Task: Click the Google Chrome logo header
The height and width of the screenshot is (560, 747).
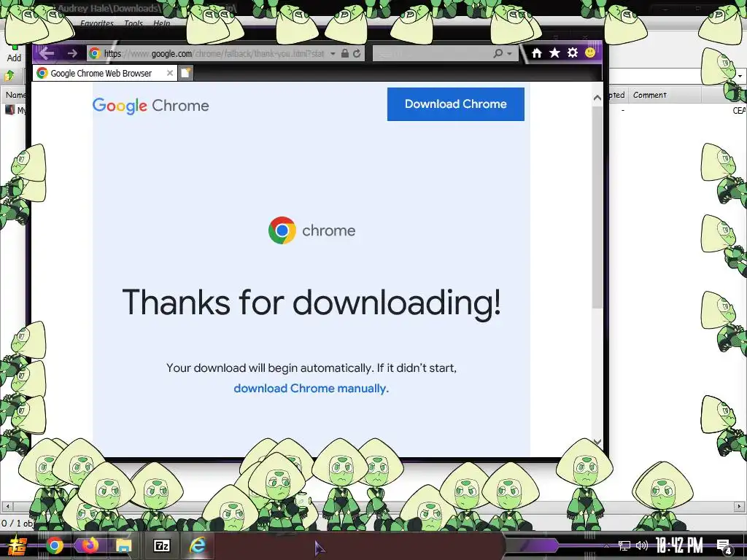Action: (x=150, y=106)
